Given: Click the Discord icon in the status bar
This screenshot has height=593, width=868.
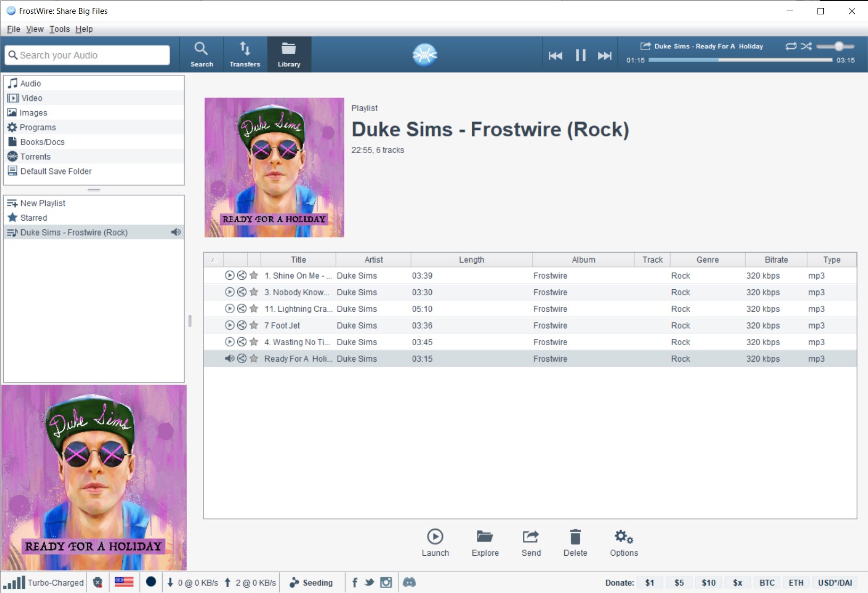Looking at the screenshot, I should pos(410,582).
